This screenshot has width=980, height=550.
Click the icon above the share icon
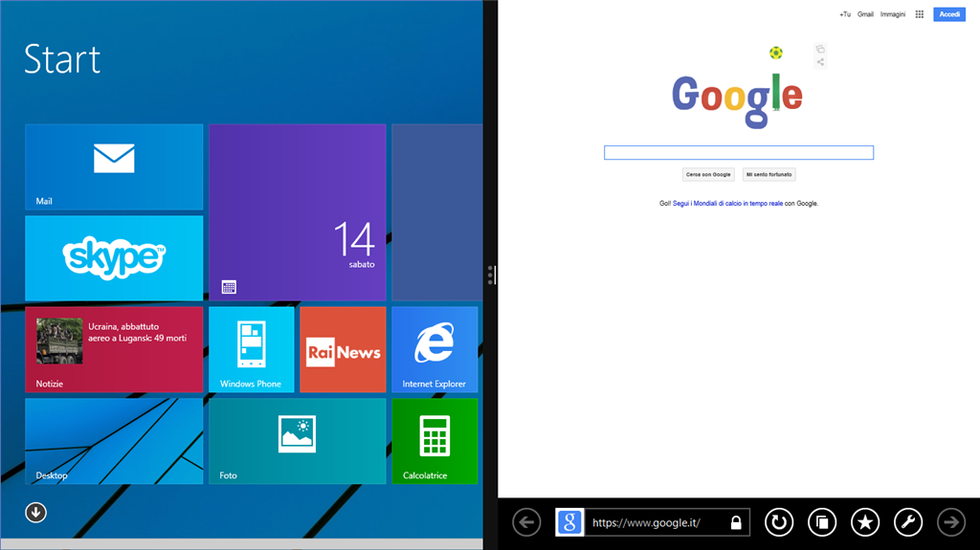coord(820,49)
